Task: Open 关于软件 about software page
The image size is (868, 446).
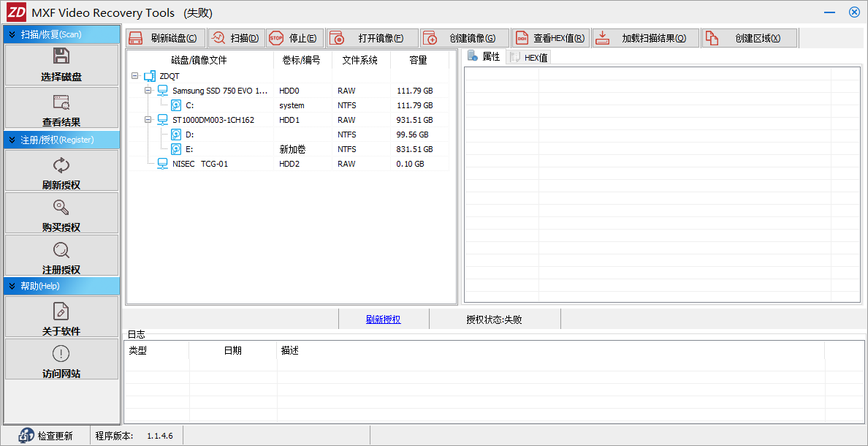Action: 61,317
